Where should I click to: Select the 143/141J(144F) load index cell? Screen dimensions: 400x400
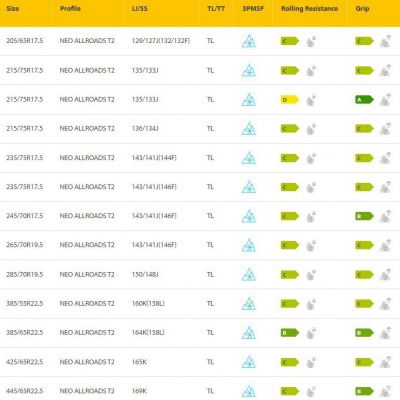tap(154, 158)
